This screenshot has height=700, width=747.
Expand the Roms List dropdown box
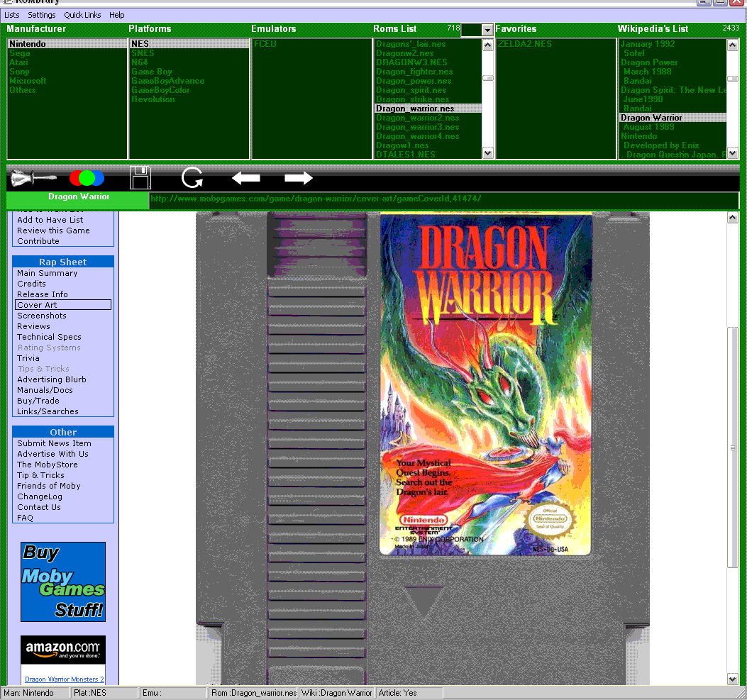(487, 30)
